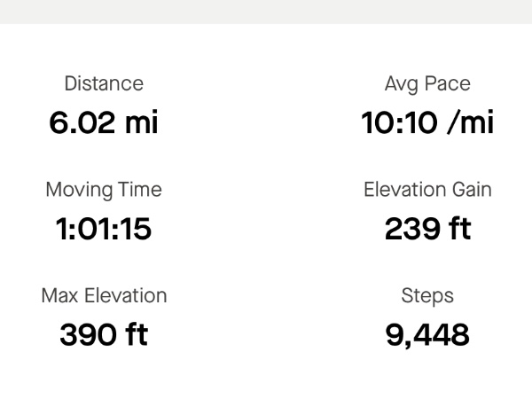
Task: Select the 239 ft elevation gain value
Action: 427,229
